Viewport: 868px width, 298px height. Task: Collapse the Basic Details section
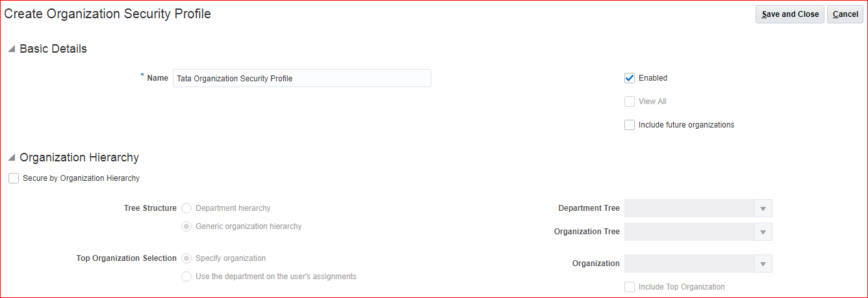(x=12, y=49)
